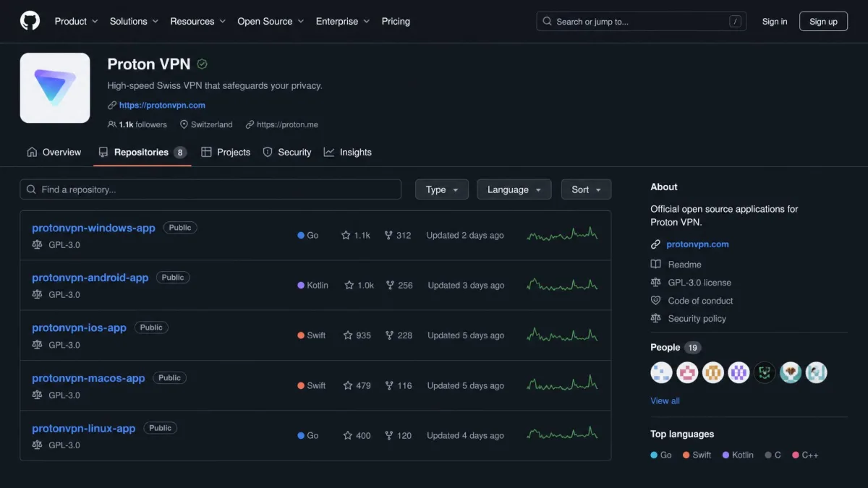The image size is (868, 488).
Task: Switch to the Overview tab
Action: click(x=54, y=153)
